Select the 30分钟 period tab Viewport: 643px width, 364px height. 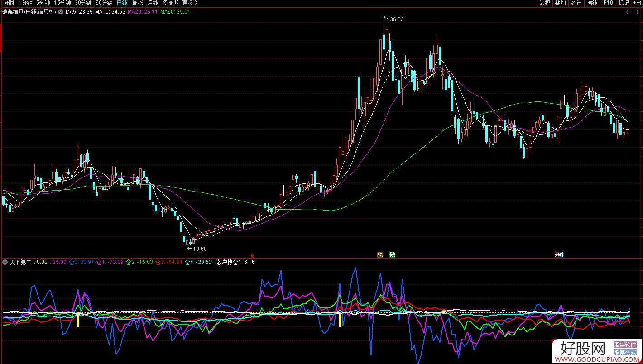pos(83,3)
